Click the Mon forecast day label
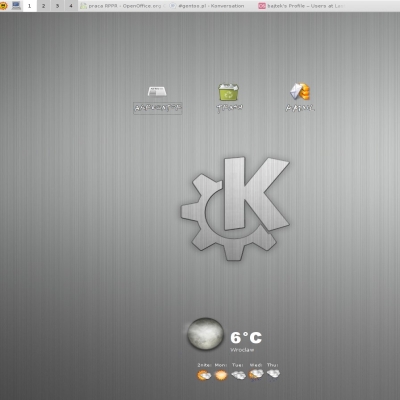This screenshot has width=400, height=400. 221,365
